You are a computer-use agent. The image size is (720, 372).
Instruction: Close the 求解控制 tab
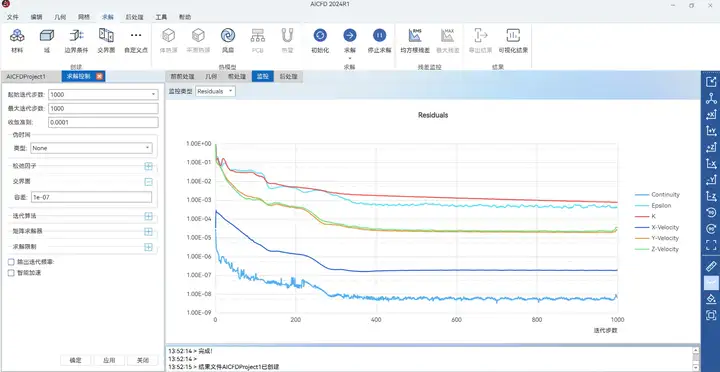[99, 76]
